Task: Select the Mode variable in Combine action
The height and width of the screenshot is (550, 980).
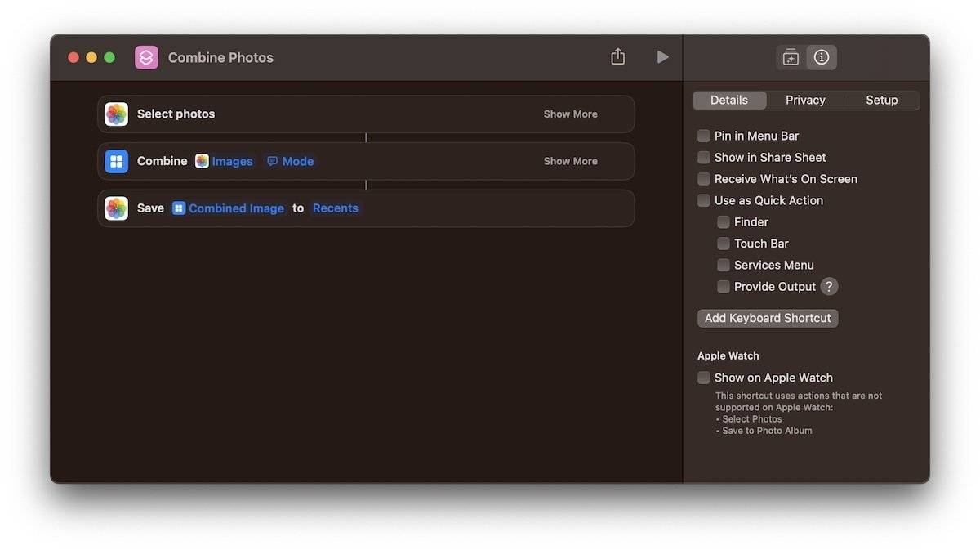Action: [291, 161]
